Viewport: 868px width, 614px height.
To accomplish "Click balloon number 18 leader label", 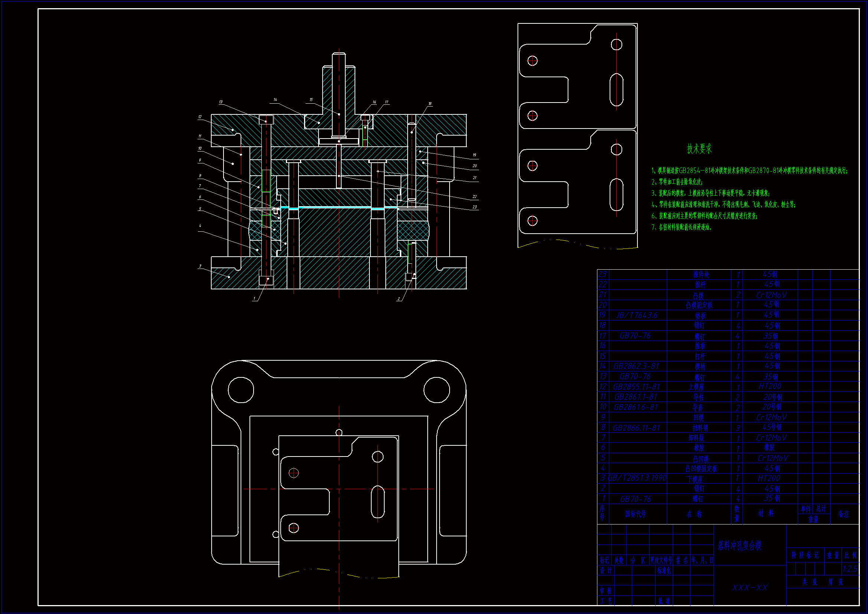I will 430,103.
